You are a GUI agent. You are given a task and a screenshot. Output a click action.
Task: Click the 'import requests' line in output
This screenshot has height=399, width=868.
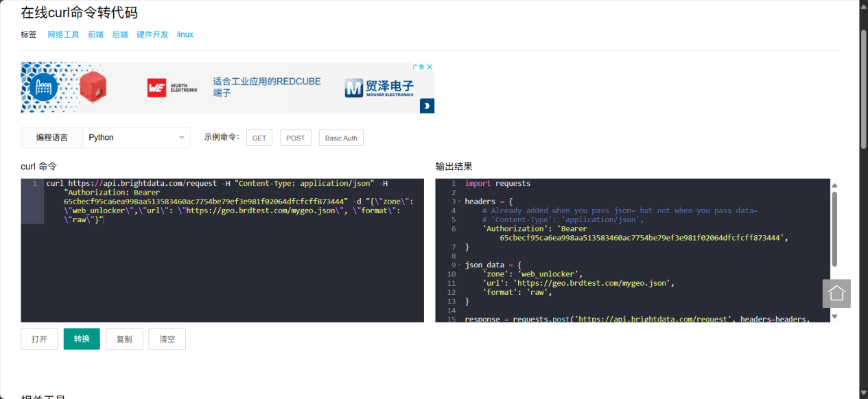tap(497, 183)
